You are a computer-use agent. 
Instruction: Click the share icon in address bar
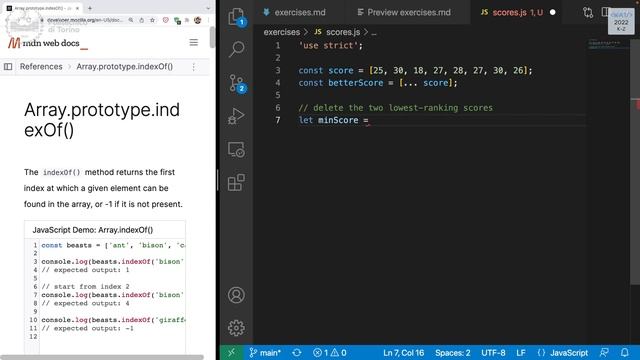pos(141,20)
